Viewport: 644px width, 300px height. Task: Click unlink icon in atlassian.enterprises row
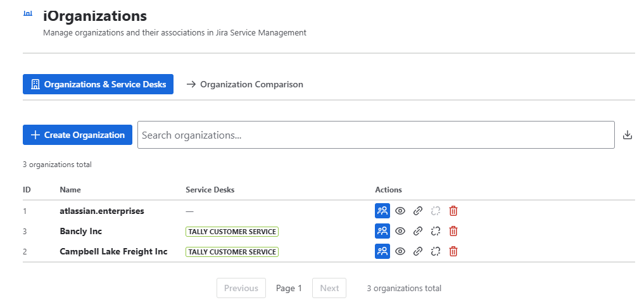[436, 211]
